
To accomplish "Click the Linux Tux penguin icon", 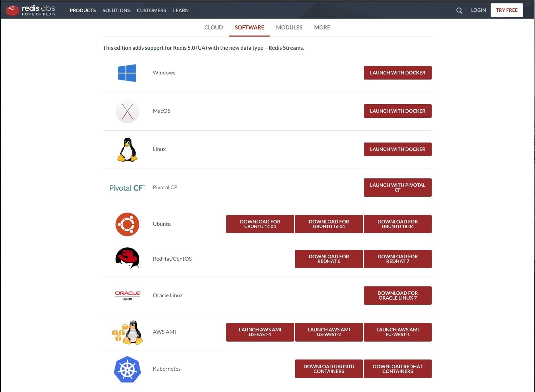I will (127, 150).
